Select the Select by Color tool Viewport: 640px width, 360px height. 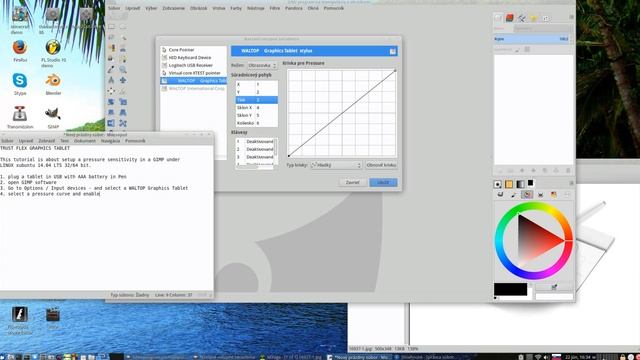click(x=111, y=48)
